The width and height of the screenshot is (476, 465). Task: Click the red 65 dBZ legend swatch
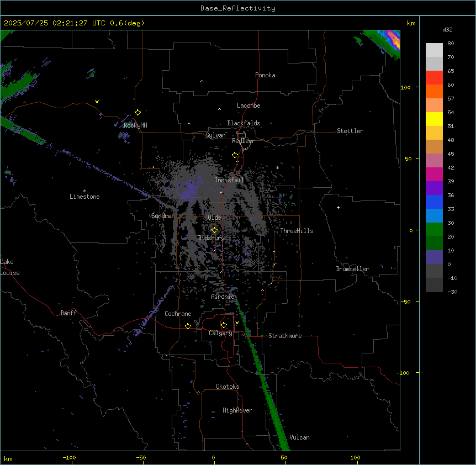[x=434, y=78]
